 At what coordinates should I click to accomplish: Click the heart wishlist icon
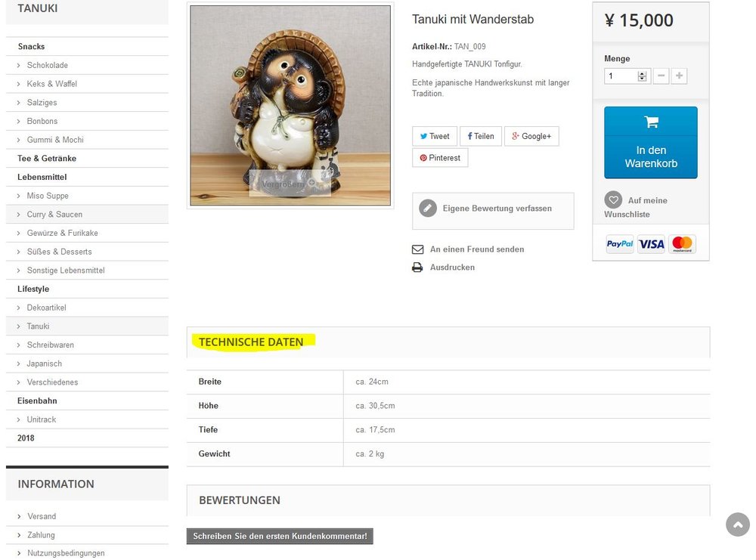click(613, 200)
